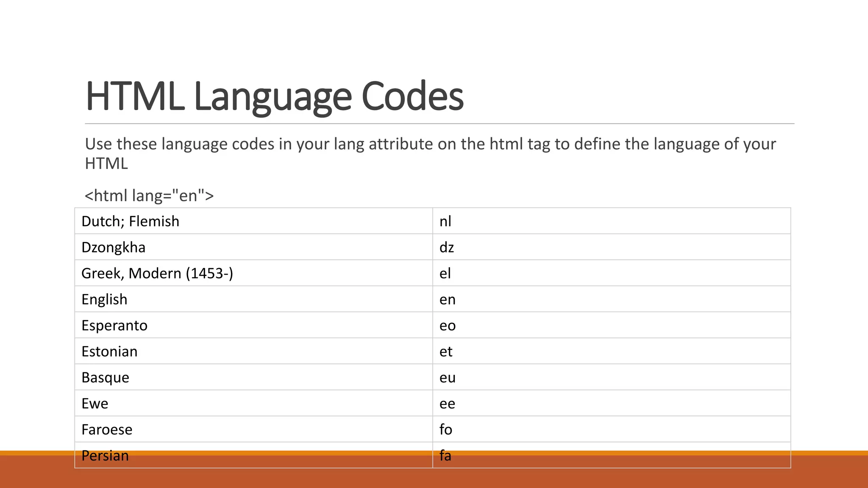Select the 'Dutch; Flemish' table cell
Viewport: 868px width, 488px height.
[x=253, y=221]
